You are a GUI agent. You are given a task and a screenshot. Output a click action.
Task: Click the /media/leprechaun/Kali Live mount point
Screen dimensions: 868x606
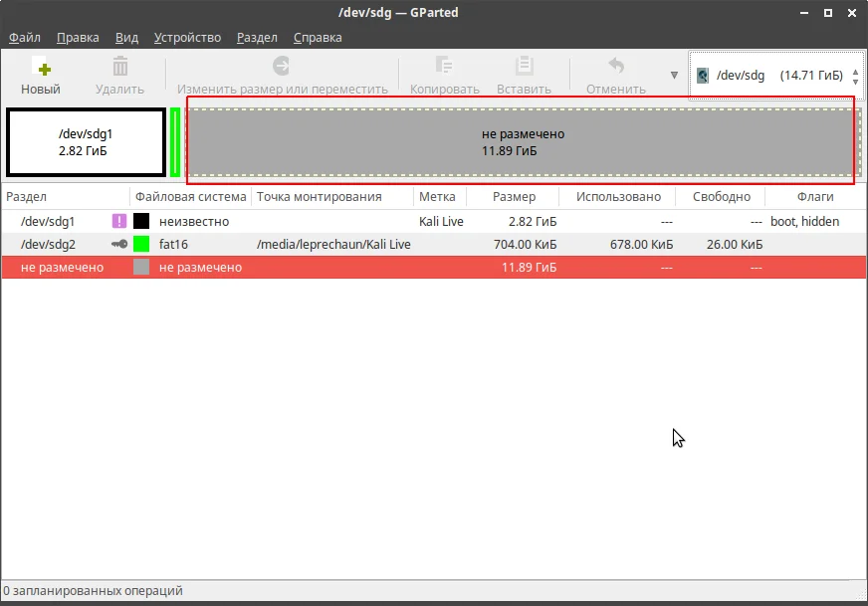click(333, 244)
